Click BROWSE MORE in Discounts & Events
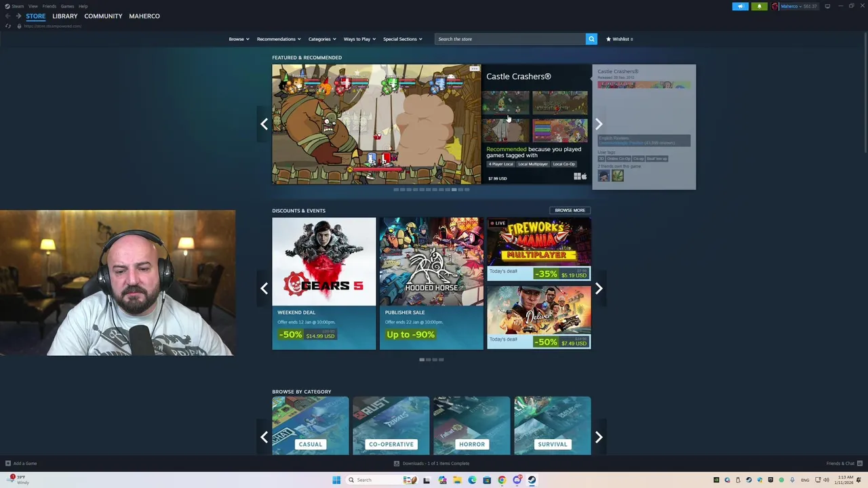868x488 pixels. click(x=570, y=210)
